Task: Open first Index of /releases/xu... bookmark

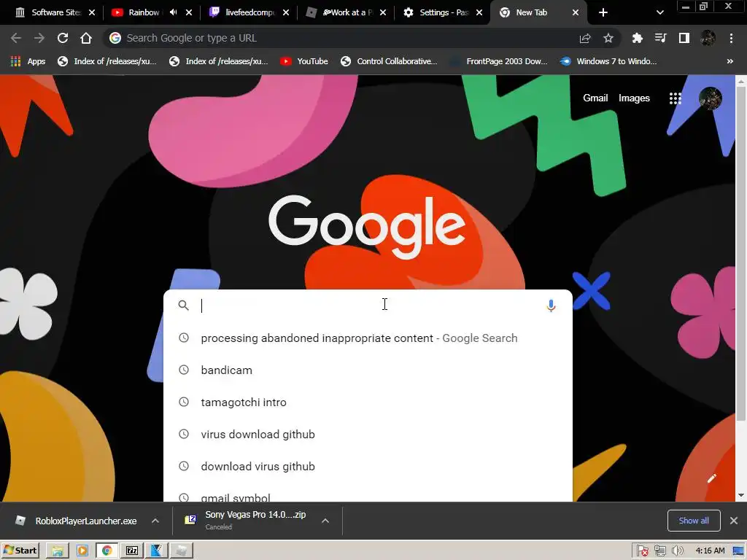Action: tap(107, 61)
